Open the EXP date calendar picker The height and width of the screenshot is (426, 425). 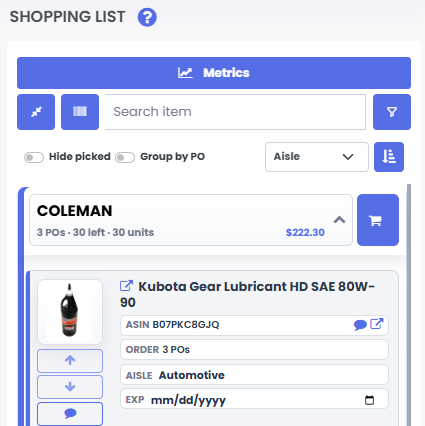tap(369, 400)
